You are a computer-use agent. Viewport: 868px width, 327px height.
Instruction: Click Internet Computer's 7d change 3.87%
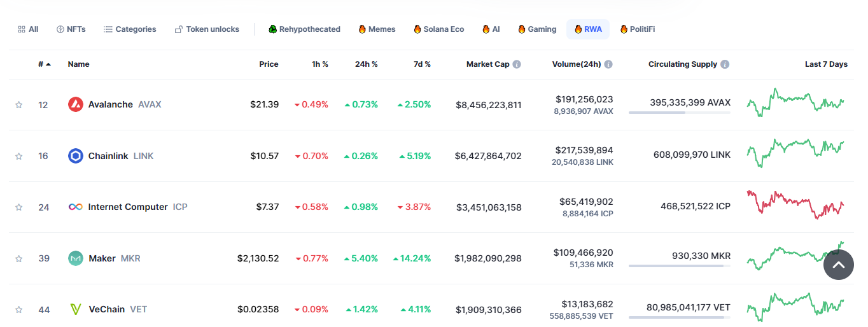414,207
